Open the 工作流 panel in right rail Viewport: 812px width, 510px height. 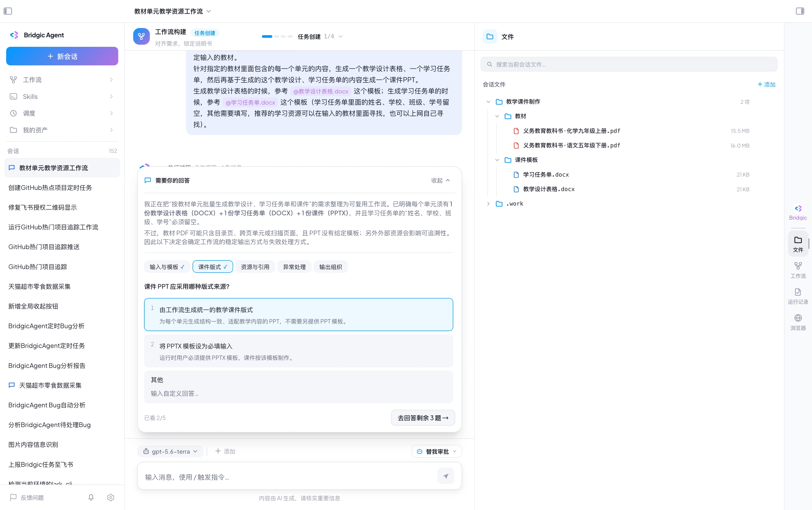point(798,270)
